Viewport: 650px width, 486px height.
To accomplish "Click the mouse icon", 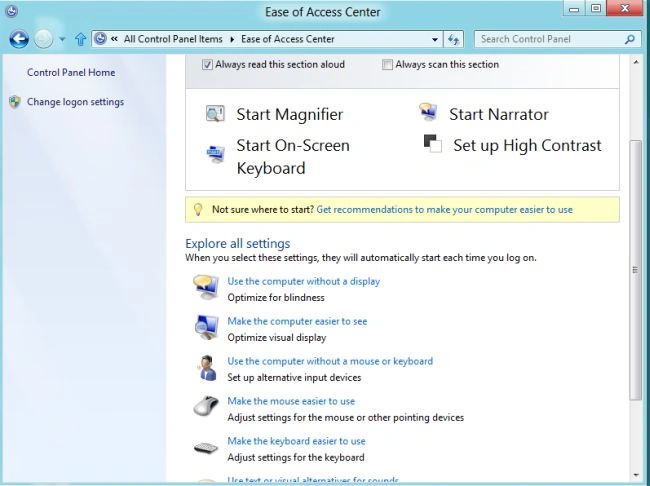I will [x=206, y=406].
